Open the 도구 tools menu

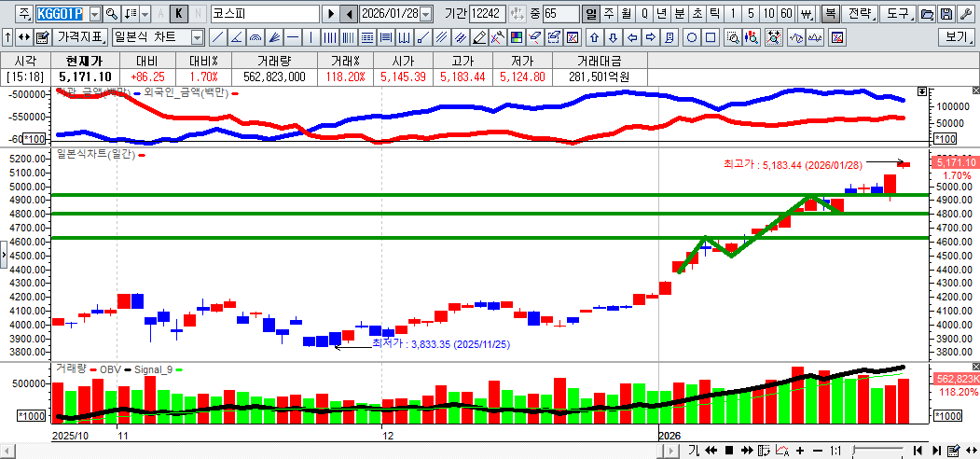pos(897,14)
